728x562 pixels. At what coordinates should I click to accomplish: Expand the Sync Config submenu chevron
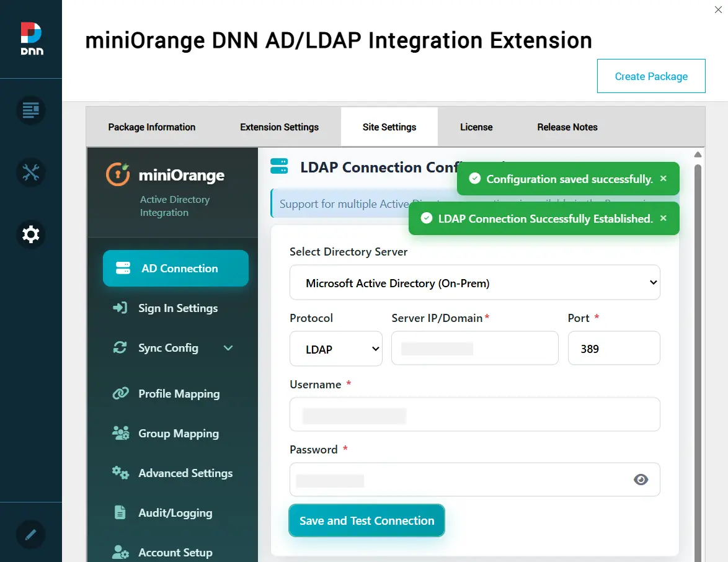(228, 348)
